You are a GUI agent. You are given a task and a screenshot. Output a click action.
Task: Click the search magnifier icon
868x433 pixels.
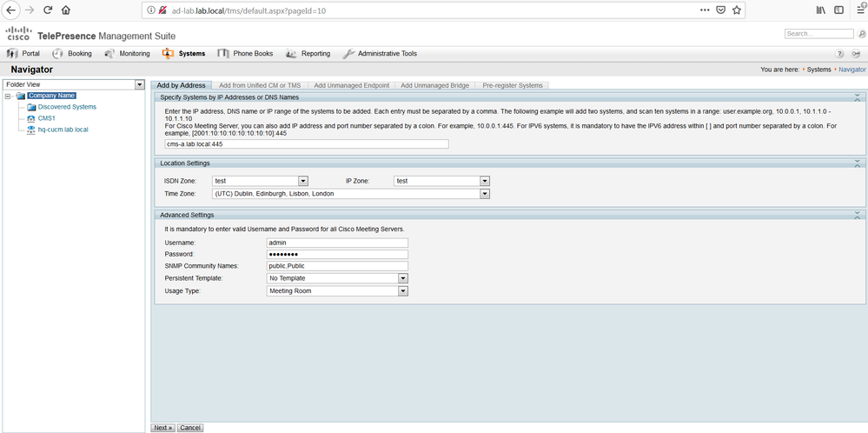(861, 34)
